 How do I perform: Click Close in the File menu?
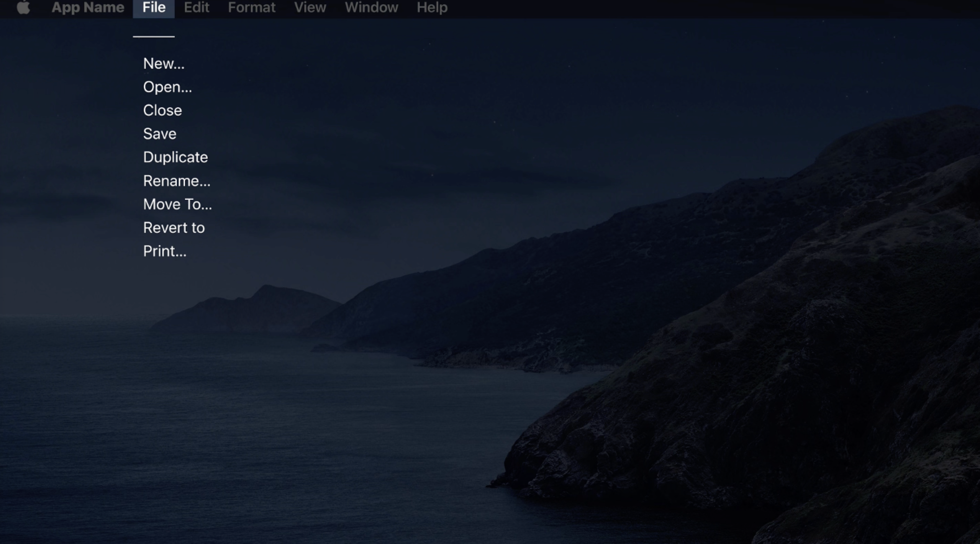(x=162, y=111)
